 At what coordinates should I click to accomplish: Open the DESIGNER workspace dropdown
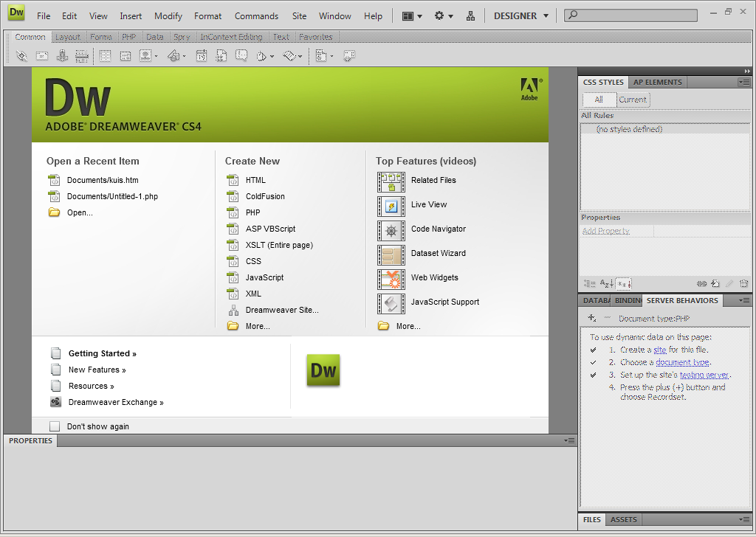point(521,15)
